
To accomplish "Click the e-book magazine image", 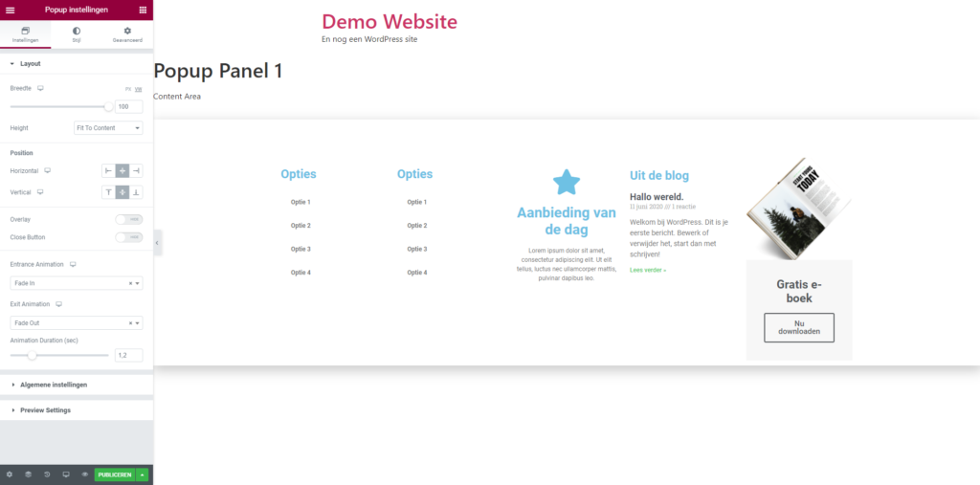I will point(799,209).
